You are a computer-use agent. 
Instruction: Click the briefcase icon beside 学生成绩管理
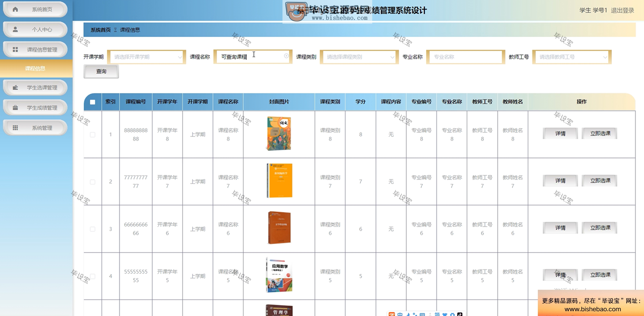click(15, 108)
